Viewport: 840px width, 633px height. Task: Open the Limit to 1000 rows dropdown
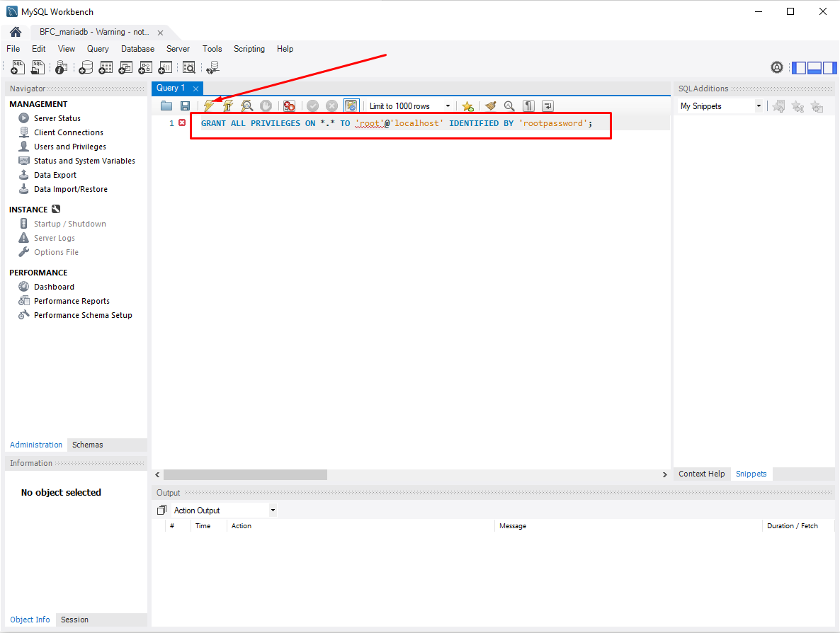coord(410,106)
